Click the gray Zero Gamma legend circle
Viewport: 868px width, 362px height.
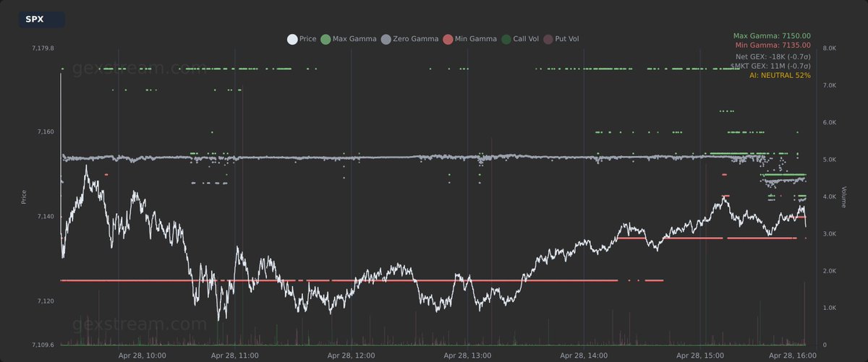386,39
